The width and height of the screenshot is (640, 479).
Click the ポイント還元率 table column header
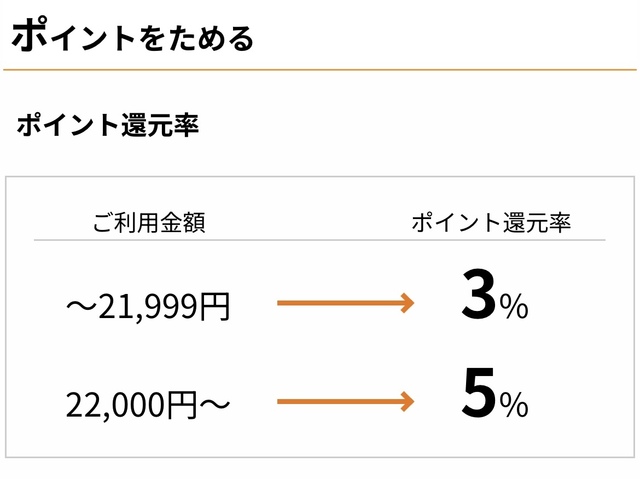pos(491,222)
